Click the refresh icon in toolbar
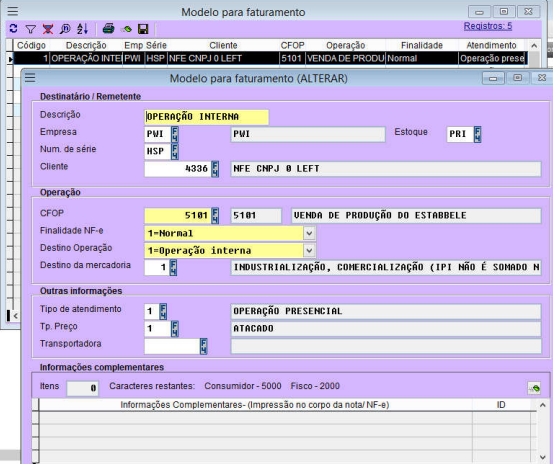The width and height of the screenshot is (553, 465). (x=13, y=29)
